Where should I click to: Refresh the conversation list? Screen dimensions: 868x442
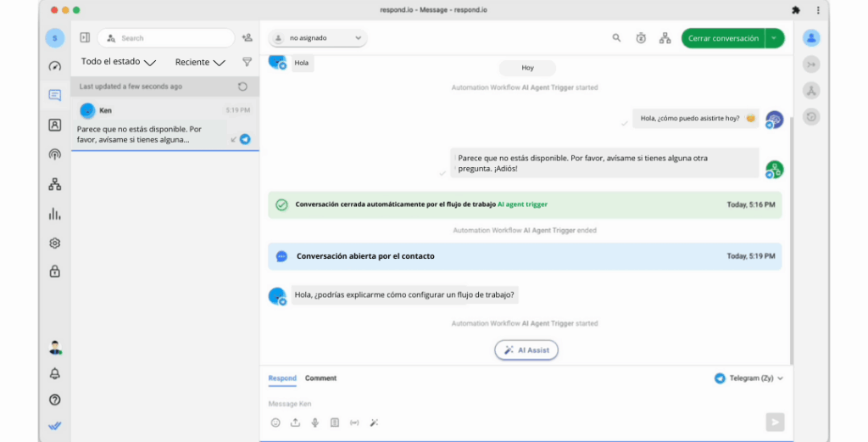point(242,87)
